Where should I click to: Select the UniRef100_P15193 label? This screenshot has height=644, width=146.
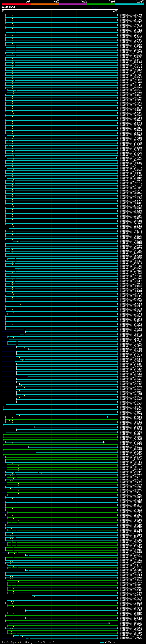pyautogui.click(x=131, y=424)
